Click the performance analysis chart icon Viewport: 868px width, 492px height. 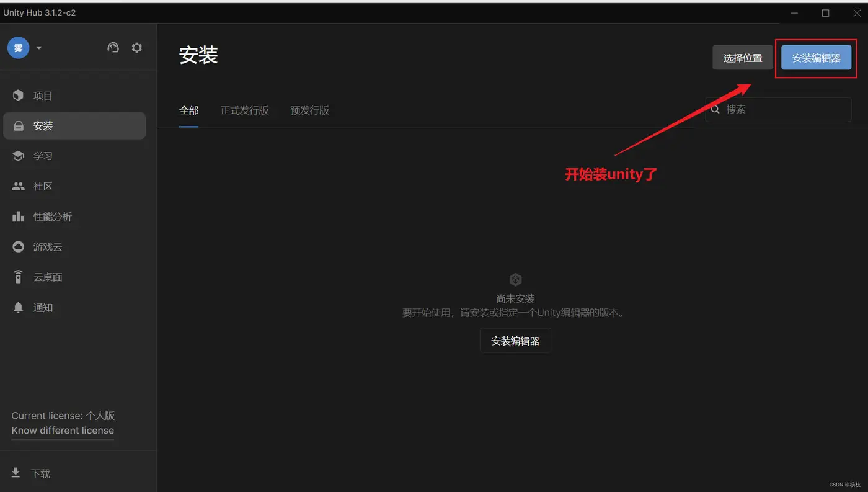point(19,217)
